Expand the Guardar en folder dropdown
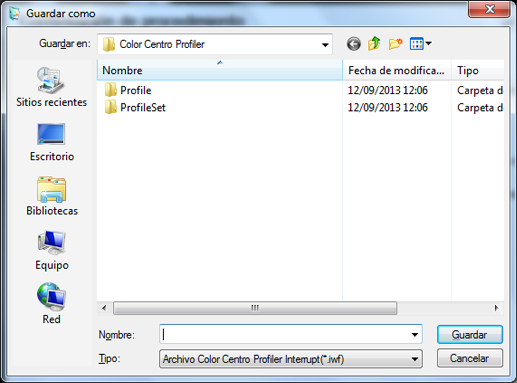Image resolution: width=517 pixels, height=383 pixels. (x=325, y=44)
